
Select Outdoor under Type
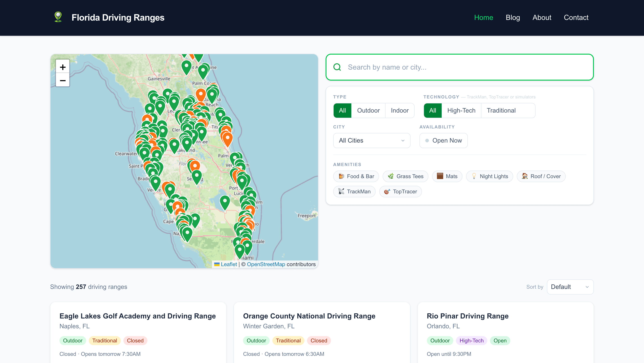368,110
